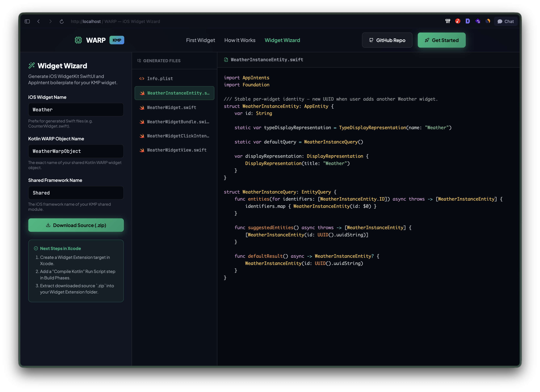The height and width of the screenshot is (392, 540).
Task: Click the 'func suggestedEntities() async throws' line
Action: [323, 228]
